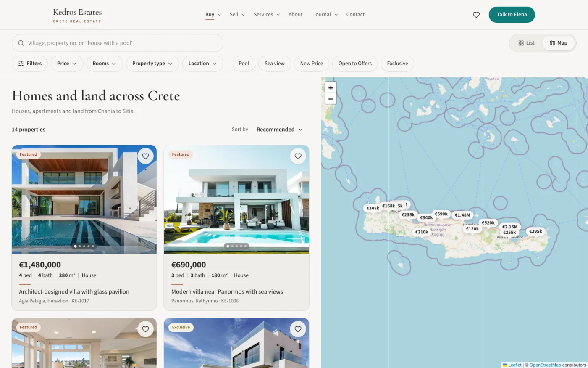
Task: Click the €210k map price marker
Action: click(422, 232)
